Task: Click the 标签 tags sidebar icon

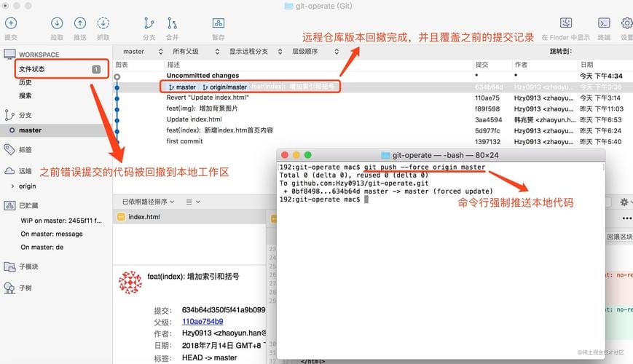Action: coord(9,149)
